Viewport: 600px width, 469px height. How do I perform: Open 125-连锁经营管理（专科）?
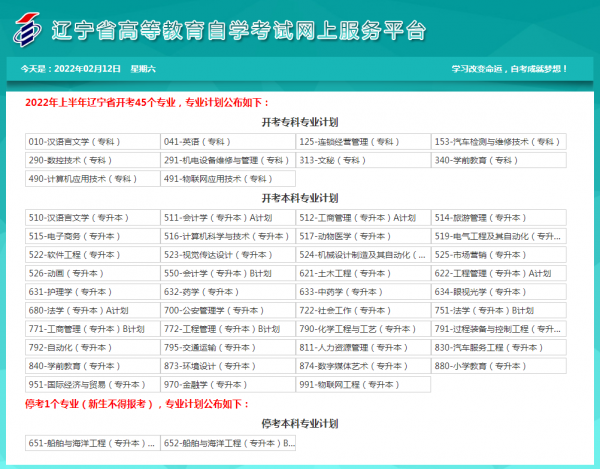click(363, 142)
